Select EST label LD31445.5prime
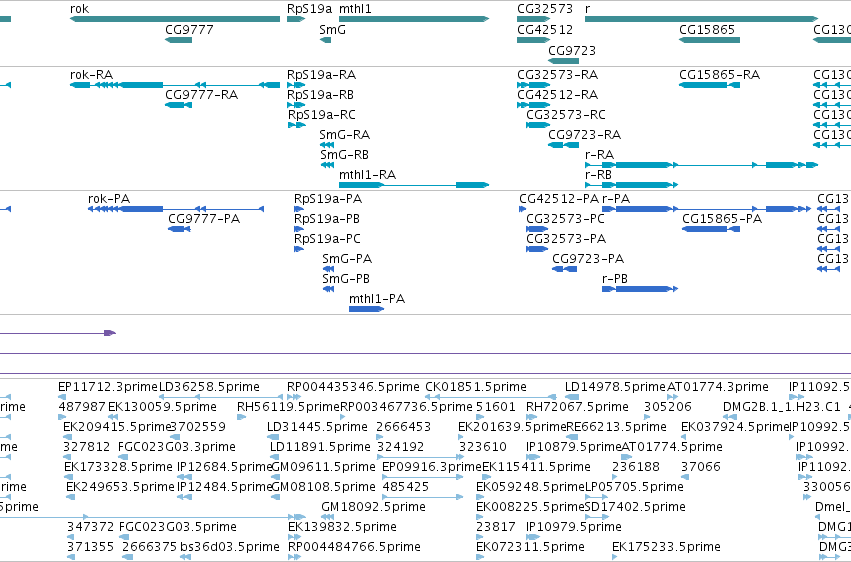 pyautogui.click(x=317, y=427)
